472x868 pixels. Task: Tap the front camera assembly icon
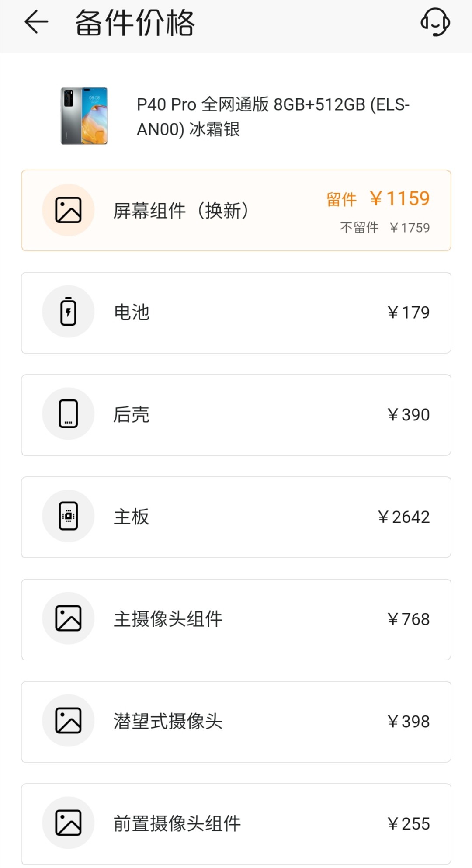click(68, 823)
